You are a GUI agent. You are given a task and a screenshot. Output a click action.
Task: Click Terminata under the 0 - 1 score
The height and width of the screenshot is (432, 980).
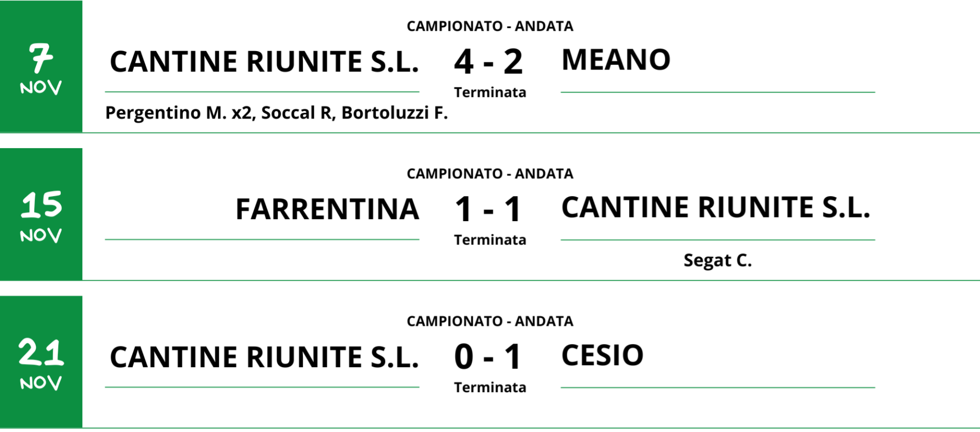(x=490, y=388)
